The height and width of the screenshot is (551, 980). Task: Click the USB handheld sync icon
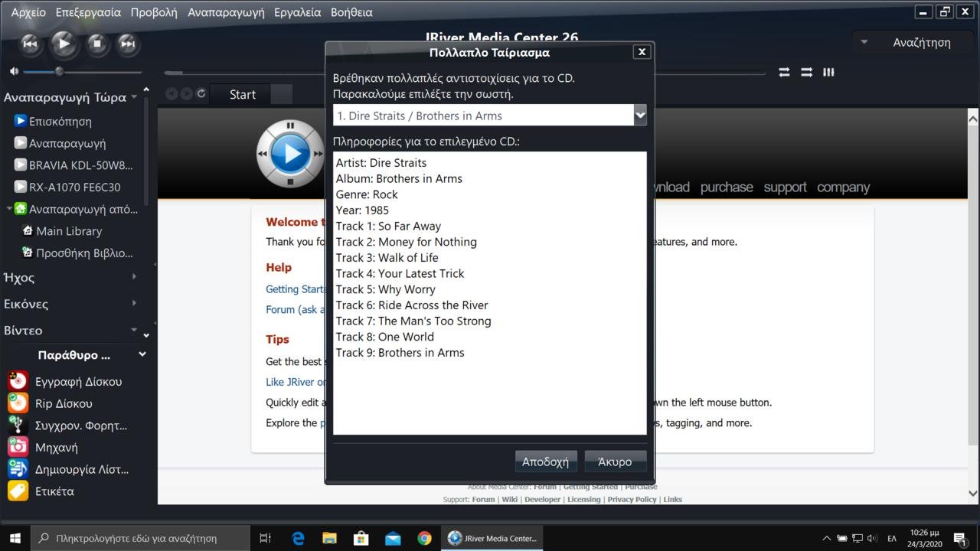pyautogui.click(x=18, y=425)
